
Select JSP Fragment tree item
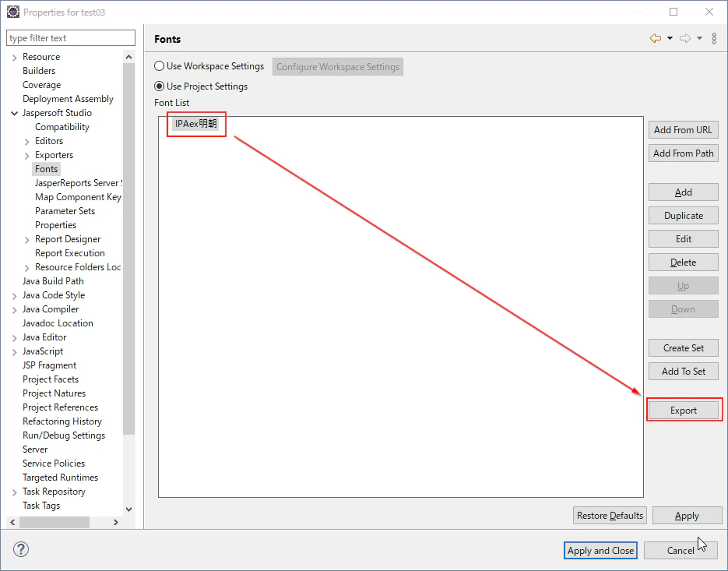click(49, 365)
